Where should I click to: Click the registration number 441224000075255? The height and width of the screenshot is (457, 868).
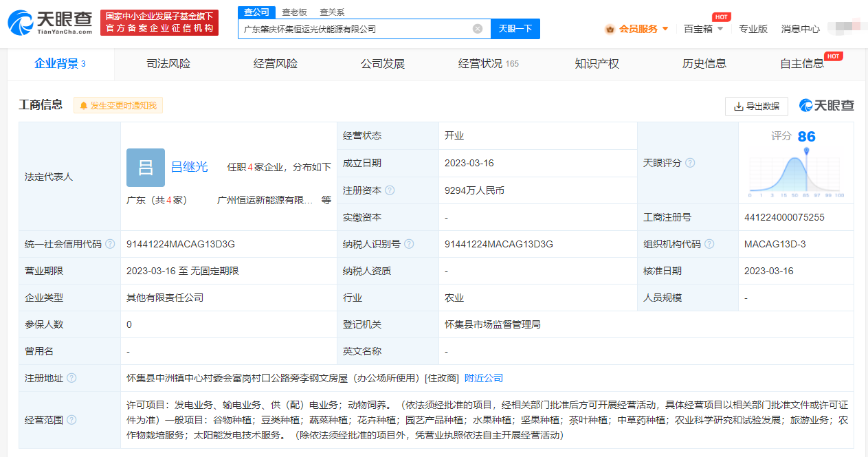pos(784,217)
